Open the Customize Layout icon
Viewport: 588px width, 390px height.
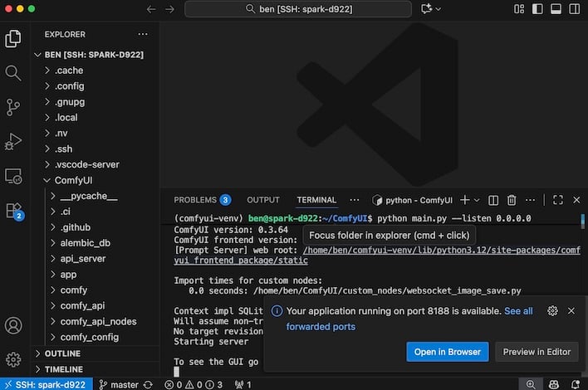pos(519,8)
